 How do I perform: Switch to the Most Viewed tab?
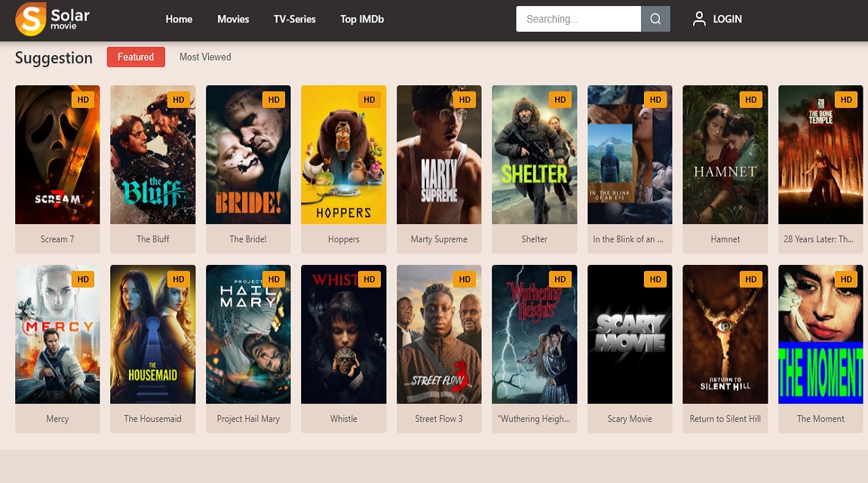coord(205,57)
